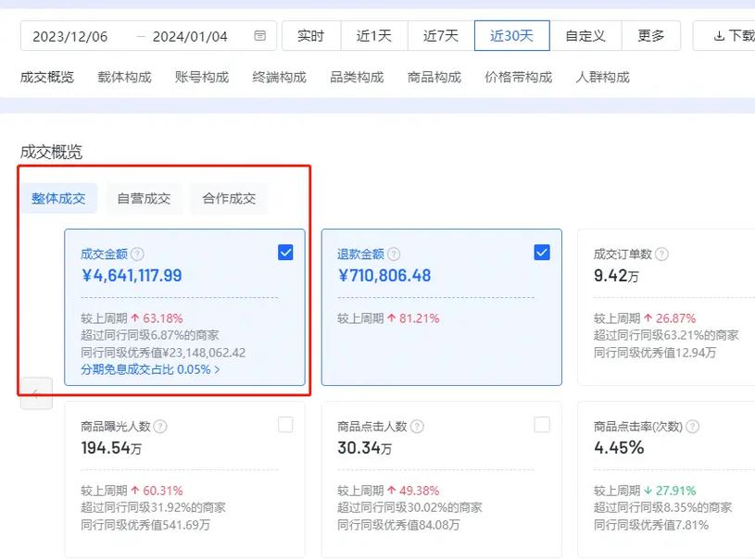The width and height of the screenshot is (755, 560).
Task: Click 较上周期 27.91% decline text
Action: [x=645, y=491]
